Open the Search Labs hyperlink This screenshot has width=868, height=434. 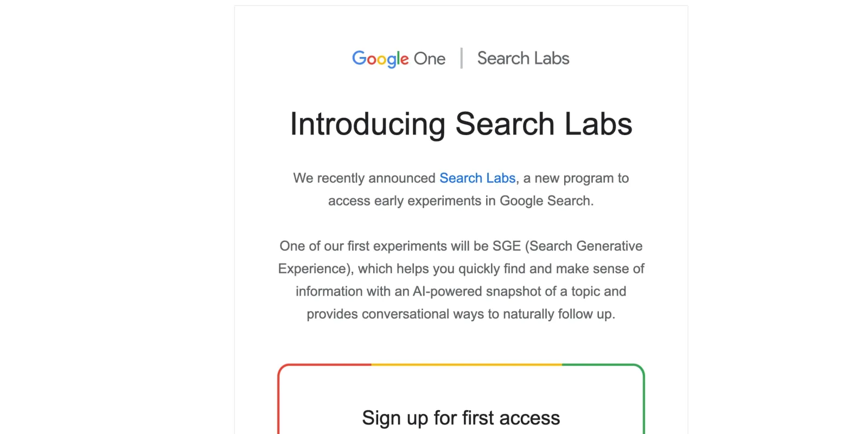[477, 178]
